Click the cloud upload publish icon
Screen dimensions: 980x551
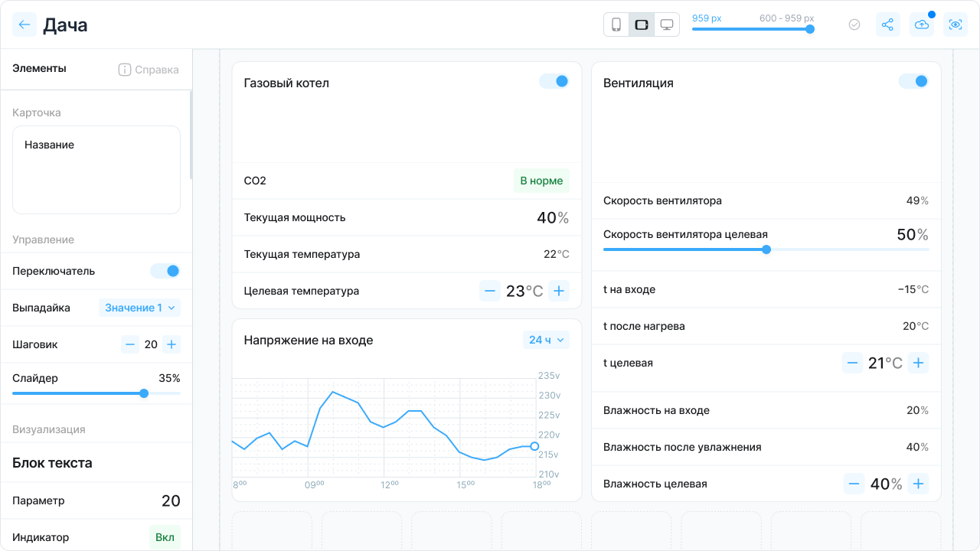pyautogui.click(x=922, y=24)
